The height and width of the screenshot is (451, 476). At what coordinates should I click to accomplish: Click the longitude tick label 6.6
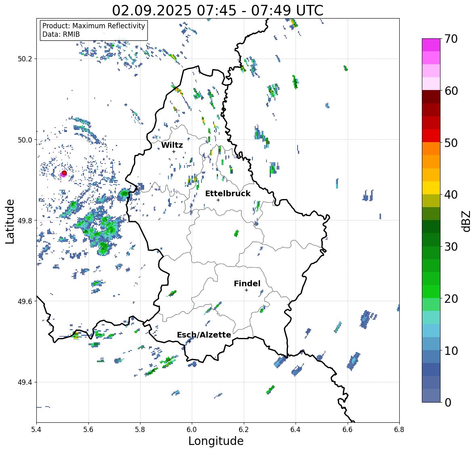coord(348,430)
